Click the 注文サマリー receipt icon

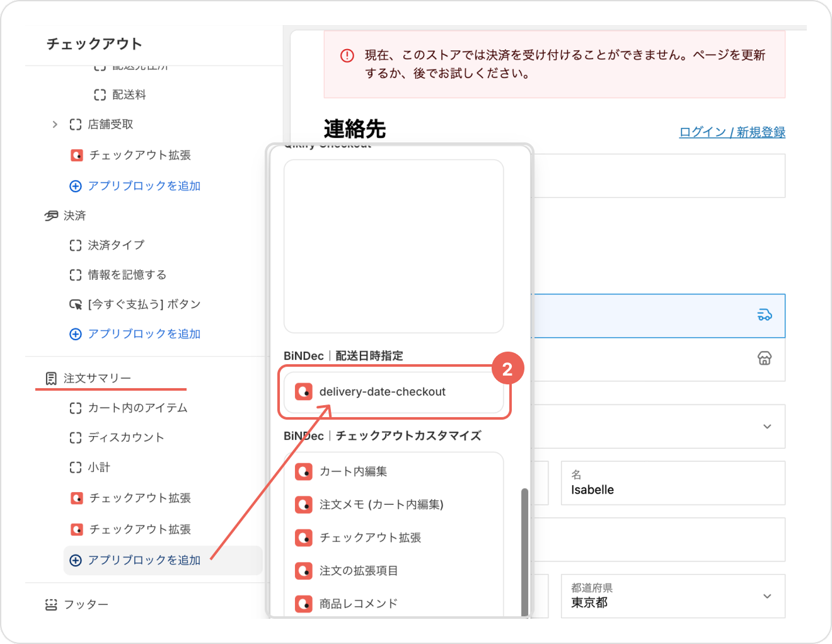coord(51,378)
